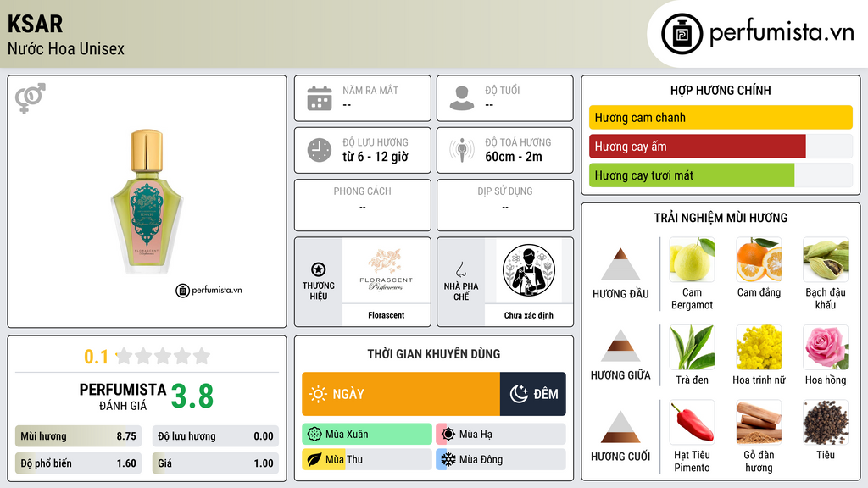The height and width of the screenshot is (488, 868).
Task: Click the nose icon above Nhà pha chế
Action: tap(460, 269)
